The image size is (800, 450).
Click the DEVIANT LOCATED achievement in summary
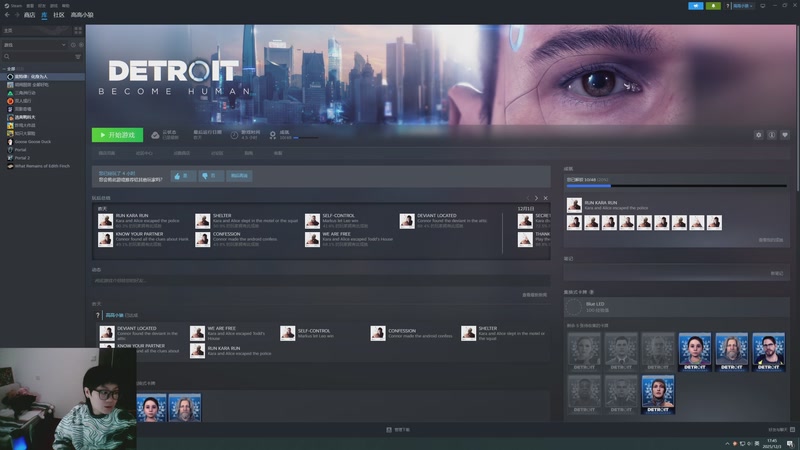click(x=444, y=220)
